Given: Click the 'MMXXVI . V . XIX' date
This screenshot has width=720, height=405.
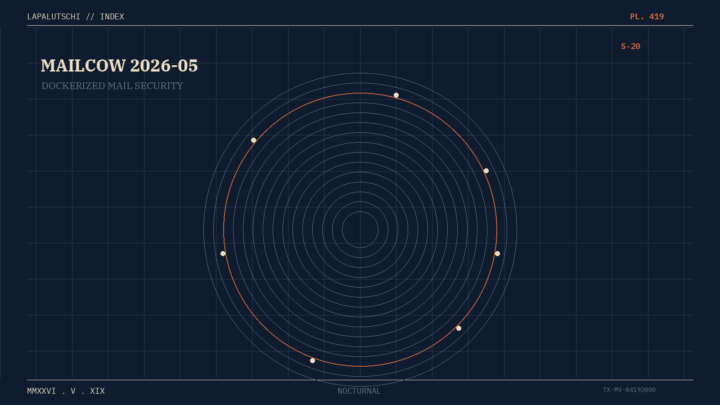Looking at the screenshot, I should click(66, 391).
